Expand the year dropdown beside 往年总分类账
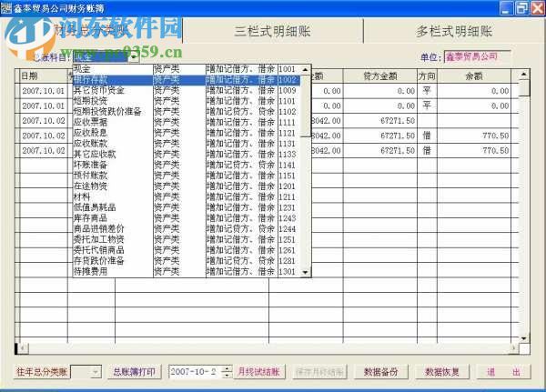This screenshot has width=546, height=392. [96, 372]
